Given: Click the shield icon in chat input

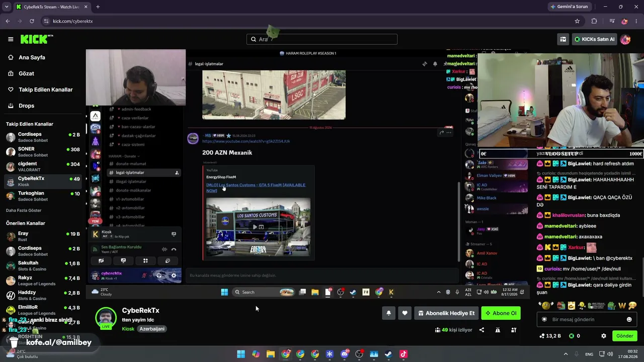Looking at the screenshot, I should [544, 319].
